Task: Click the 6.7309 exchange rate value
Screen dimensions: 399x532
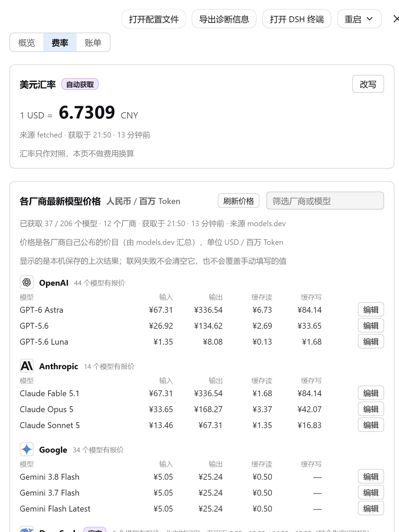Action: (87, 113)
